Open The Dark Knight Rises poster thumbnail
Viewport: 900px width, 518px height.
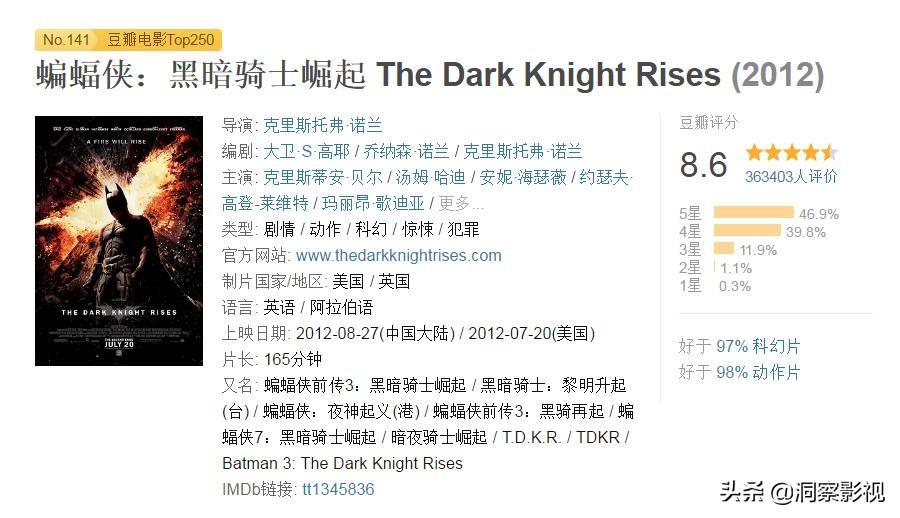pyautogui.click(x=119, y=241)
